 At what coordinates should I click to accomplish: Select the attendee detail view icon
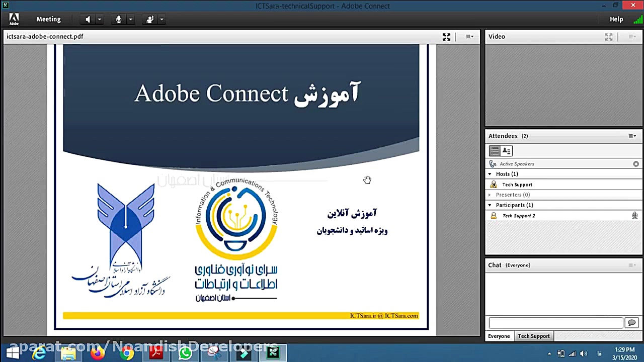(506, 150)
